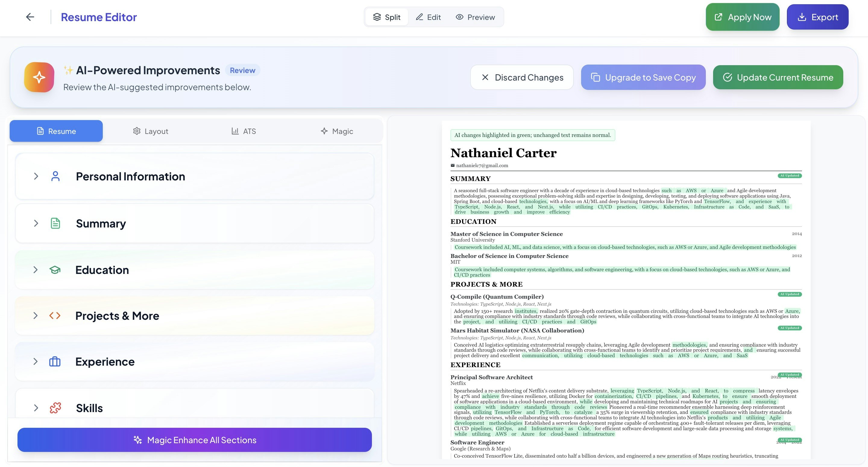Click the person icon beside Personal Information
Screen dimensions: 868x467
click(55, 176)
